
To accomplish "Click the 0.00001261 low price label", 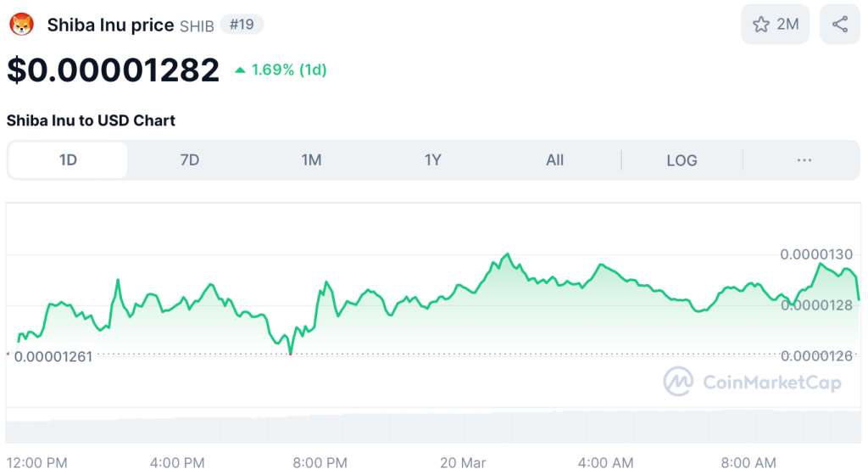I will click(53, 356).
